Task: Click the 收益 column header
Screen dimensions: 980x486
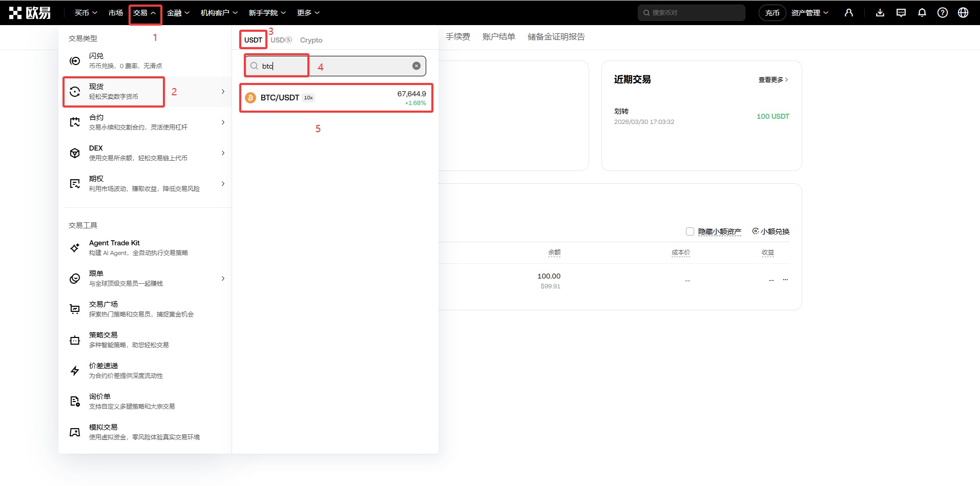Action: [x=768, y=252]
